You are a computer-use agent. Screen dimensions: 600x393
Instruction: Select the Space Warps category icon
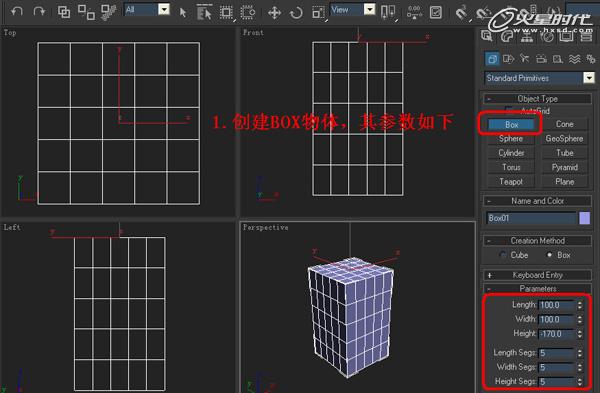574,59
